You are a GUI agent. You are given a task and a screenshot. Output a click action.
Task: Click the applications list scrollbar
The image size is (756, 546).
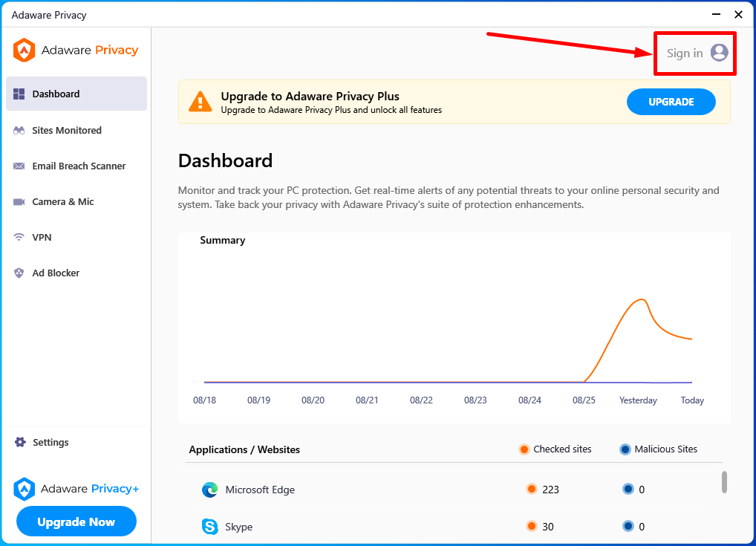(724, 482)
